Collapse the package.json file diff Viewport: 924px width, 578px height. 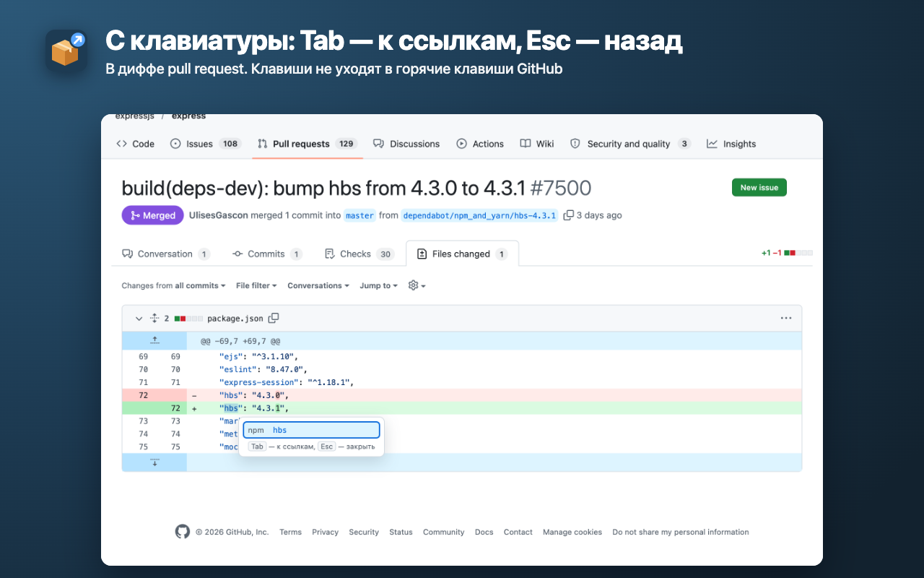point(139,318)
